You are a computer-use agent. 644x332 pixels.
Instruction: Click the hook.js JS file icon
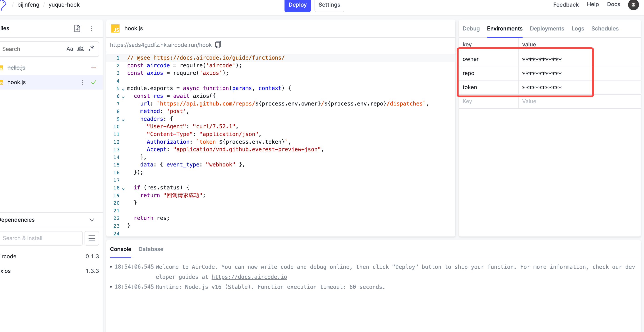(115, 28)
